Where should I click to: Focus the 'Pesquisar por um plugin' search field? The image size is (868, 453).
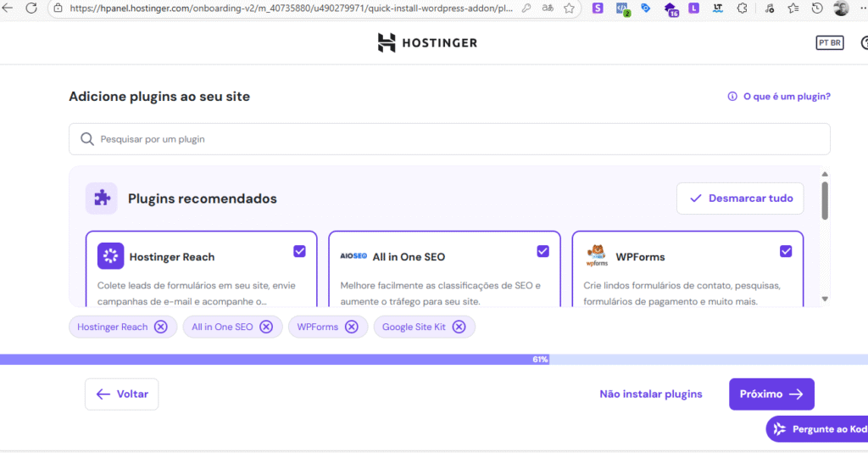click(449, 139)
